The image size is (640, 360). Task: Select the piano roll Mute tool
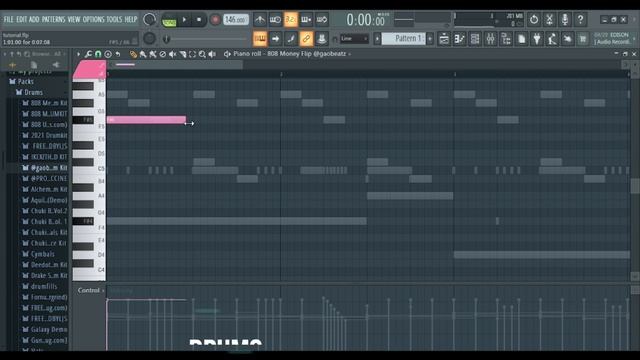pos(173,54)
